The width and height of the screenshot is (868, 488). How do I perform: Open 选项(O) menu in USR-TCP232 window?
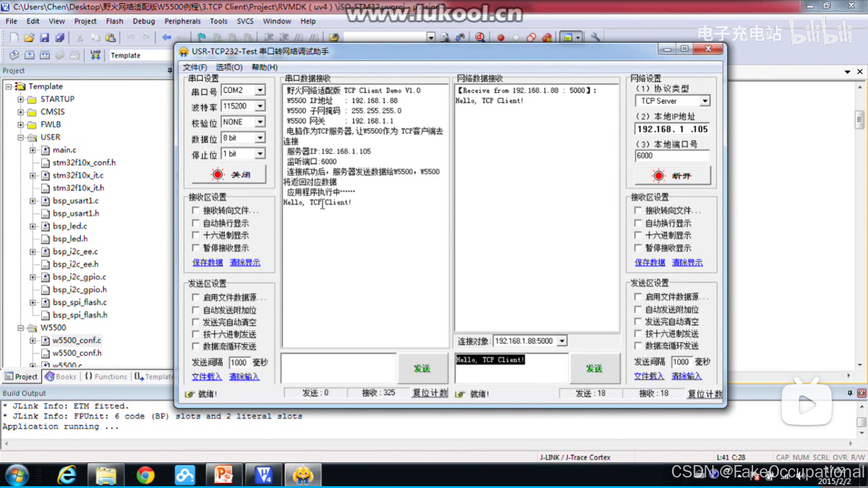click(229, 67)
